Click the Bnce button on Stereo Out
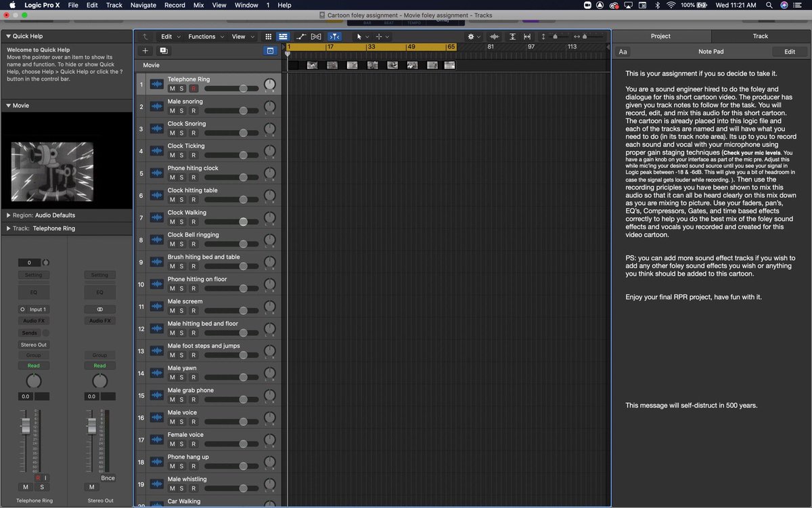Screen dimensions: 812x508 pos(107,478)
